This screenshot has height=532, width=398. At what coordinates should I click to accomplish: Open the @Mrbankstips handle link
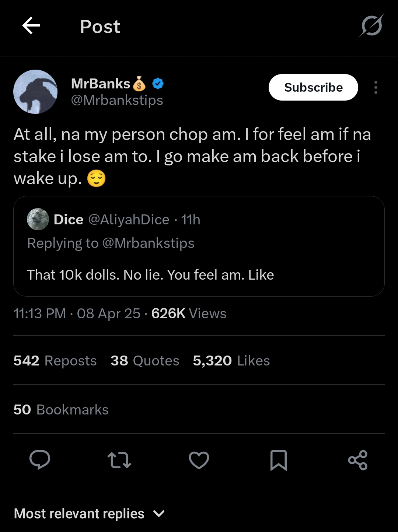click(117, 100)
